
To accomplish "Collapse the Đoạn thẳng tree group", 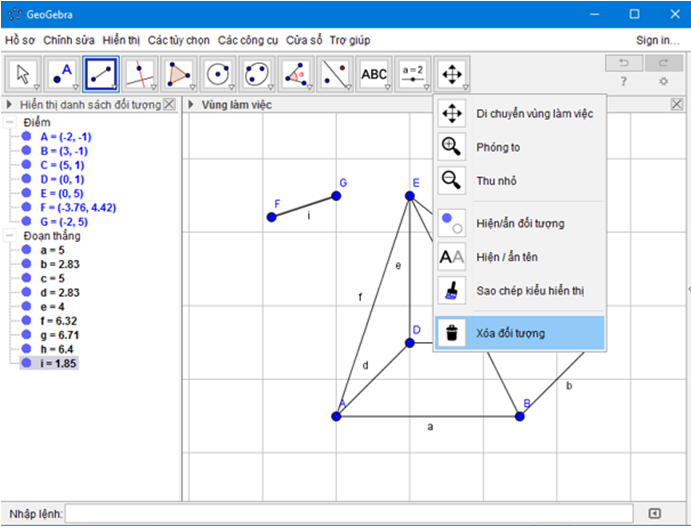I will click(x=10, y=236).
